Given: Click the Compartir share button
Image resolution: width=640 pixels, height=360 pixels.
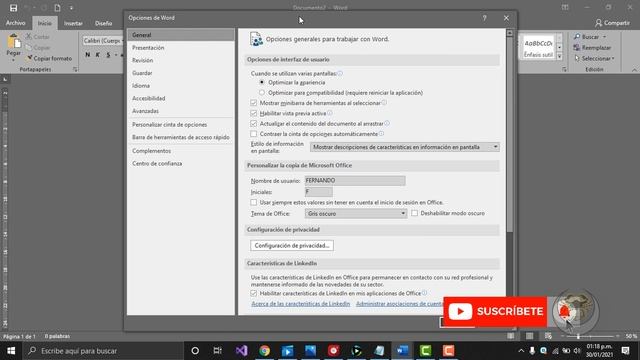Looking at the screenshot, I should click(x=612, y=23).
